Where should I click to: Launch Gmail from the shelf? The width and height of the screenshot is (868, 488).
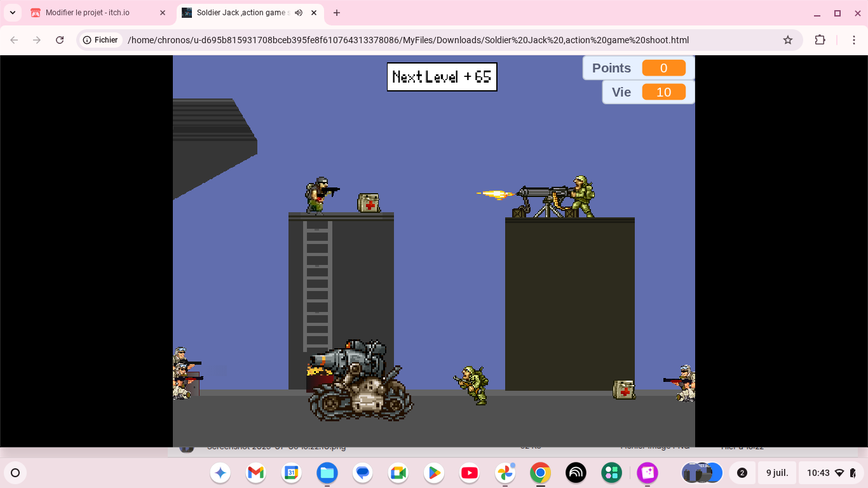[256, 473]
